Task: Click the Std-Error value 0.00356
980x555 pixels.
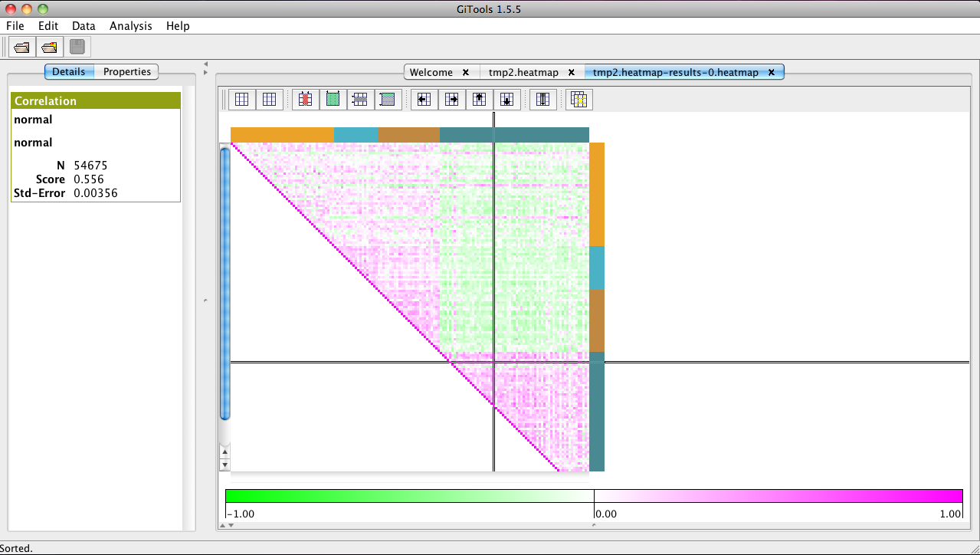Action: 96,193
